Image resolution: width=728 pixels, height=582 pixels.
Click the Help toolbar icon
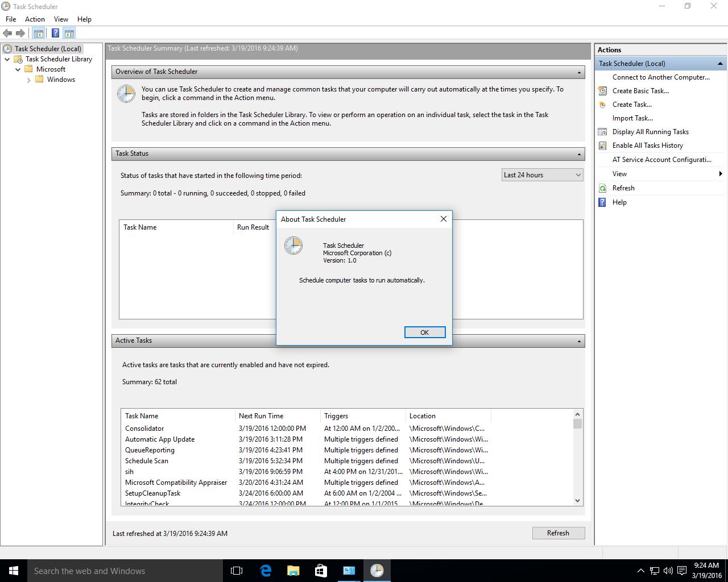pos(55,34)
